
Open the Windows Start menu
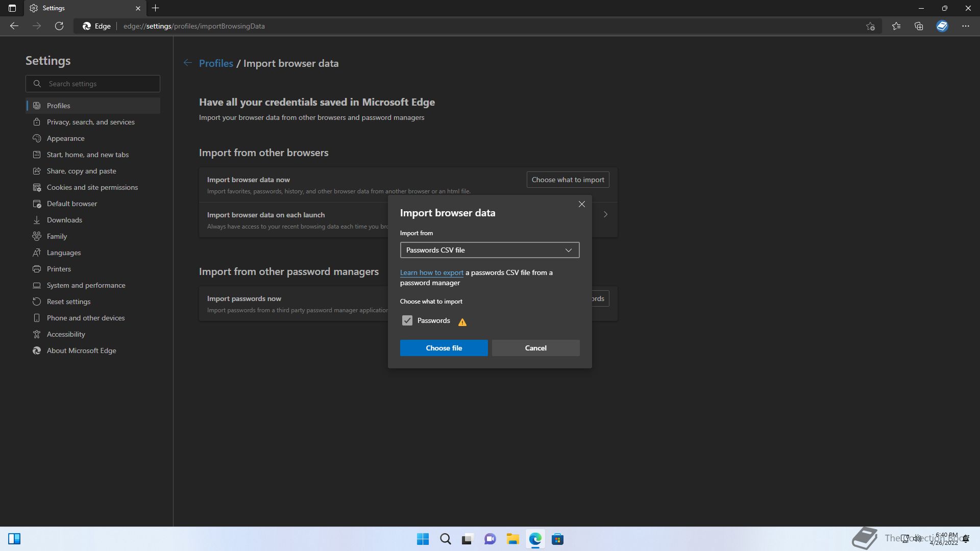(x=423, y=539)
